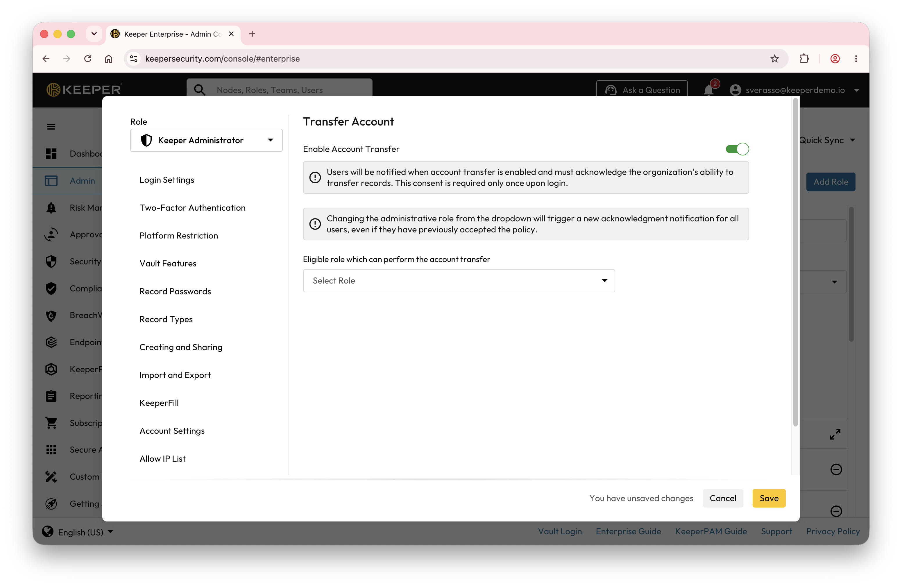
Task: Open the Enterprise Guide link
Action: coord(628,531)
